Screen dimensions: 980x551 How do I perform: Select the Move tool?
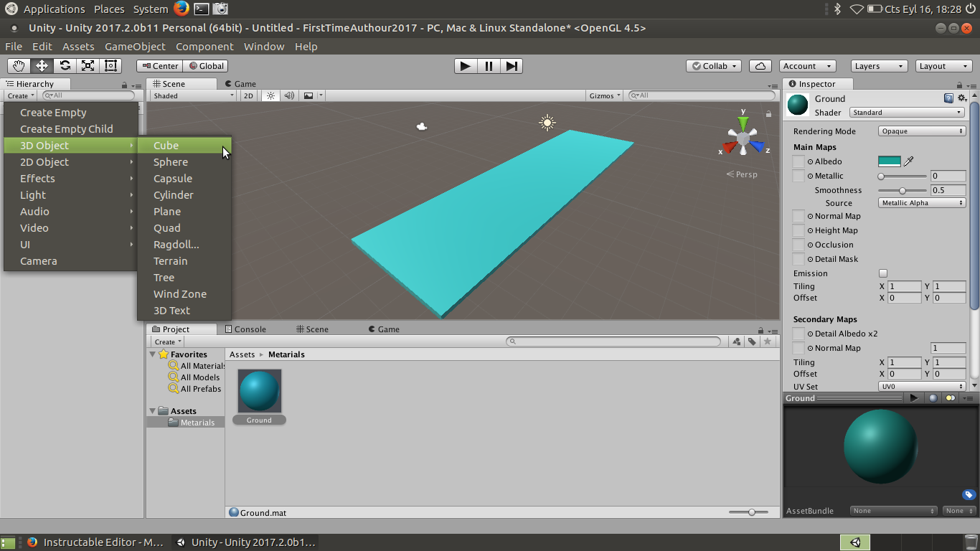(42, 66)
